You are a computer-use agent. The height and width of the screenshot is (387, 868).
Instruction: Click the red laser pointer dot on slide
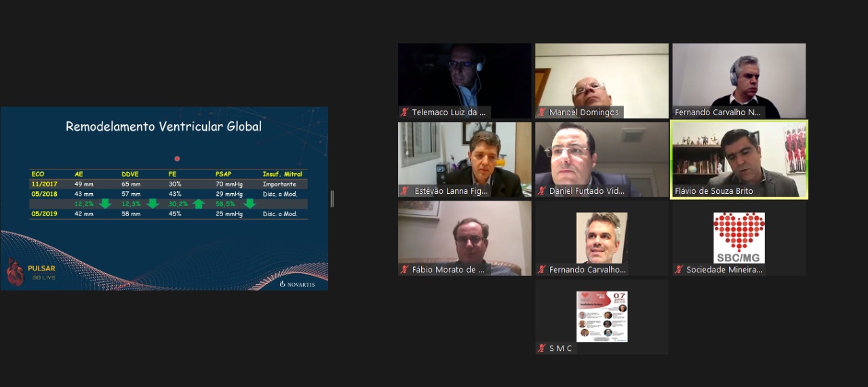coord(177,159)
